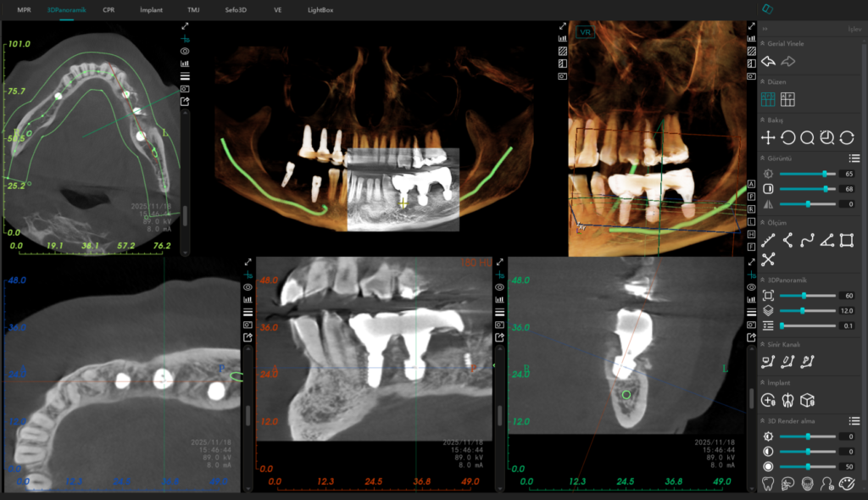Select the pan/move tool in Bakış
The image size is (868, 500).
[768, 138]
